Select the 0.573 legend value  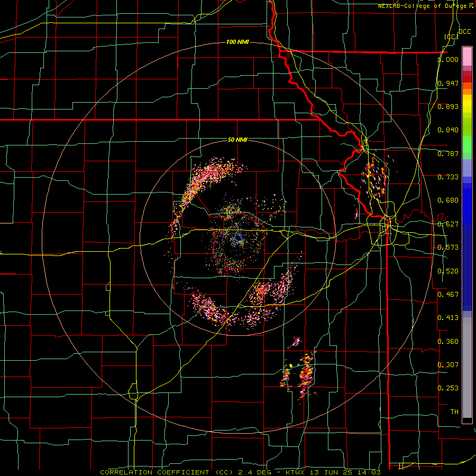[448, 248]
